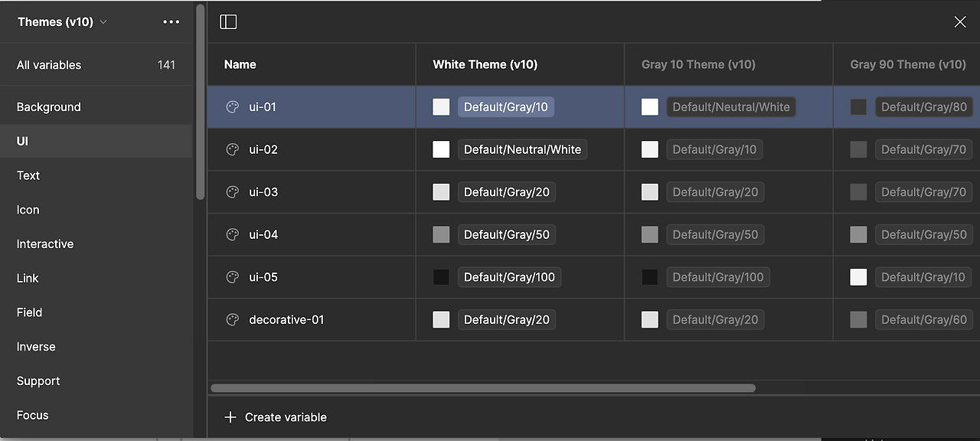Click the variable icon next to ui-05
Screen dimensions: 980x441
232,276
